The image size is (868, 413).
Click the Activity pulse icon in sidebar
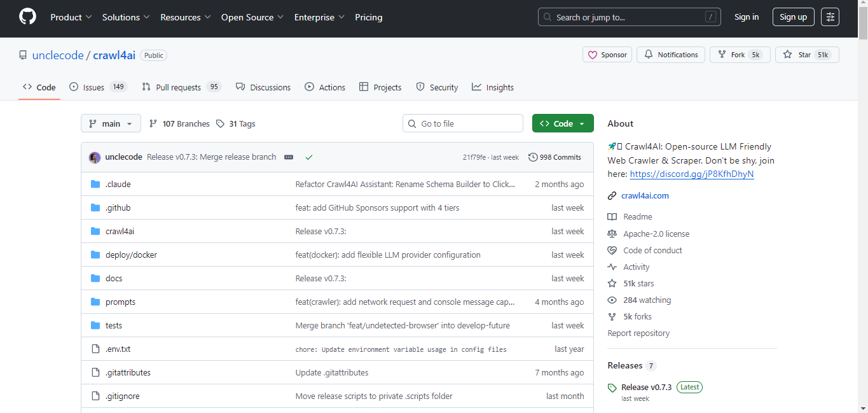tap(612, 267)
